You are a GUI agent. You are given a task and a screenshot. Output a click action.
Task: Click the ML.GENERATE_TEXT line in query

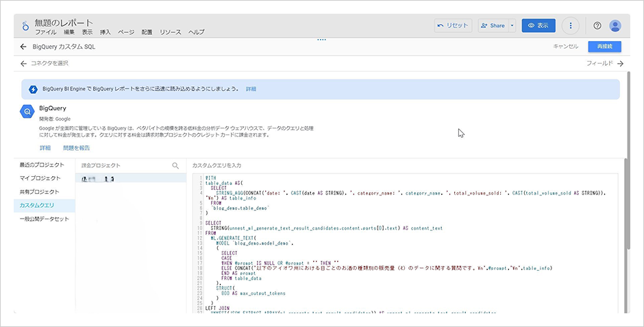[x=233, y=238]
